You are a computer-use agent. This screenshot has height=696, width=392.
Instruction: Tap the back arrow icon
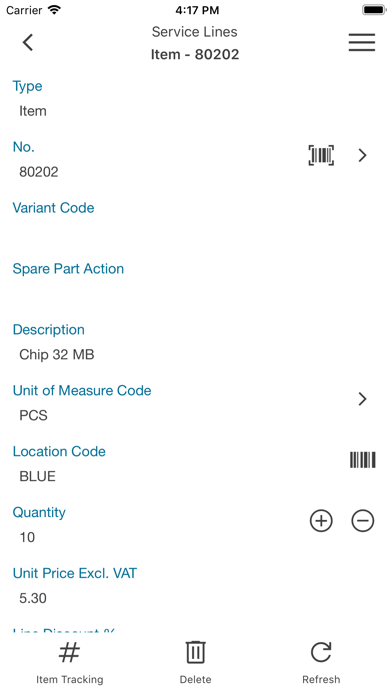(x=28, y=43)
